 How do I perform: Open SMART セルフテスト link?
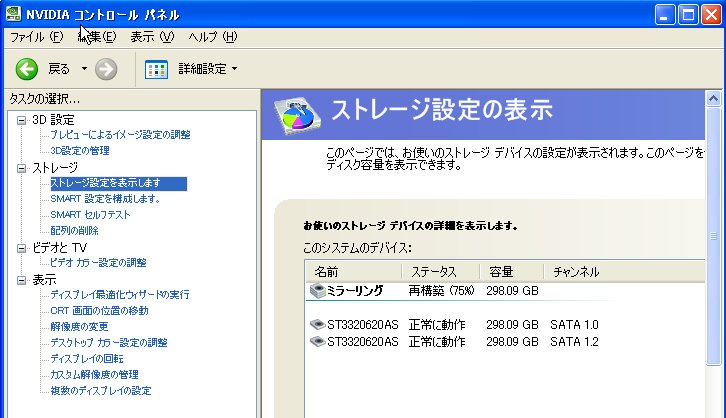[x=90, y=215]
